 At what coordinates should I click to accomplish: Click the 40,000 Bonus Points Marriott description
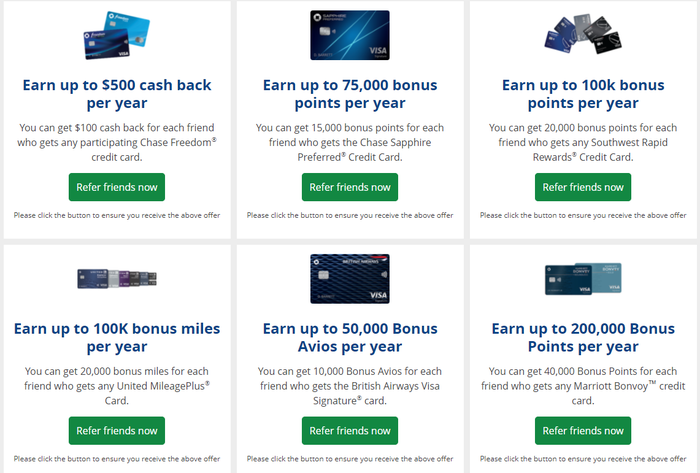point(583,386)
